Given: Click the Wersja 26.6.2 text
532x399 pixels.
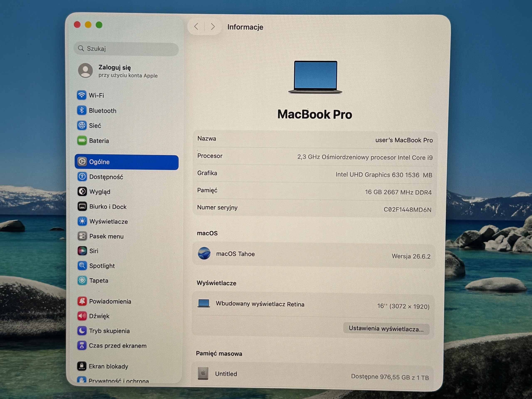Looking at the screenshot, I should coord(411,256).
